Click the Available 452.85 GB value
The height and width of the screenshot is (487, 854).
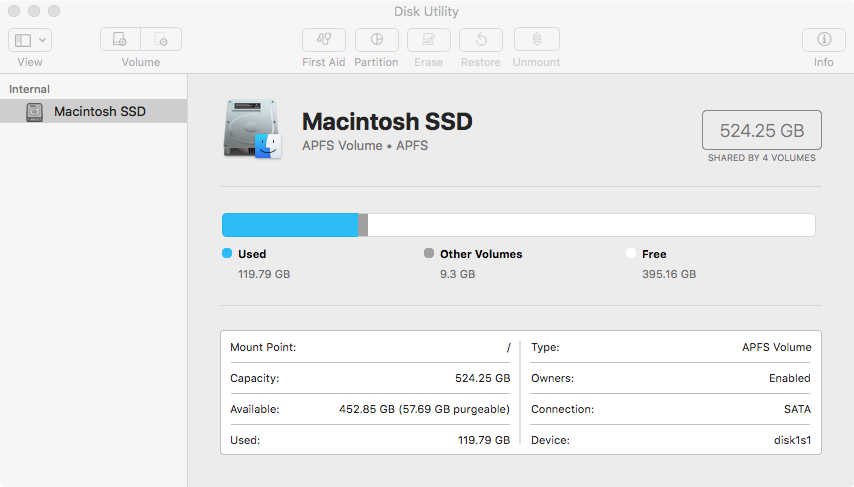pos(424,409)
